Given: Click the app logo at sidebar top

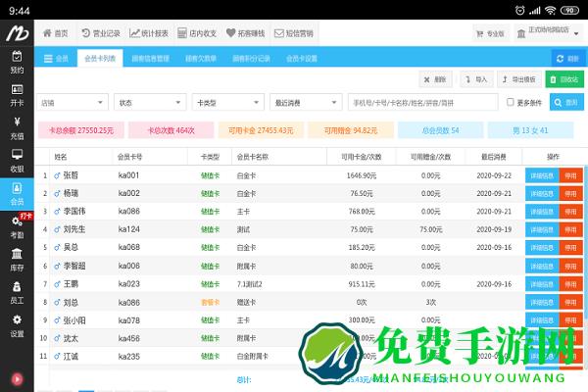Looking at the screenshot, I should click(x=17, y=33).
